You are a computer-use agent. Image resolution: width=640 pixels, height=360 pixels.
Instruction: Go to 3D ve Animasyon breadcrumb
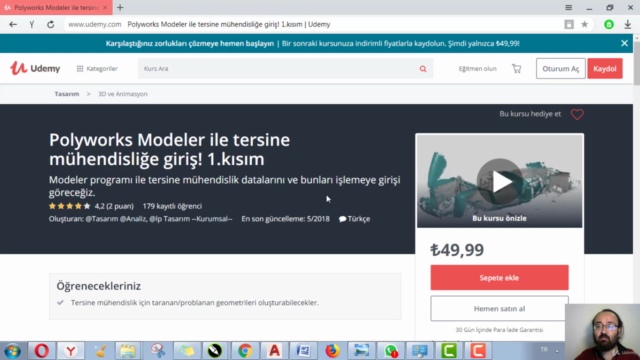pyautogui.click(x=122, y=94)
